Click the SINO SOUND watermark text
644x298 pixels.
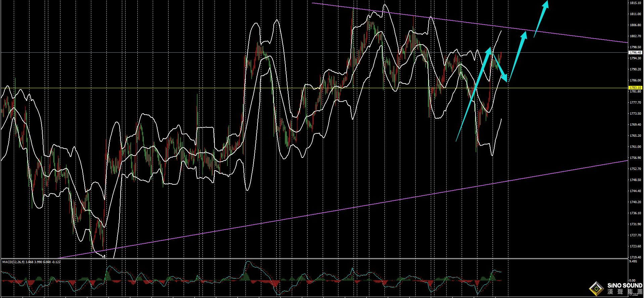coord(625,286)
